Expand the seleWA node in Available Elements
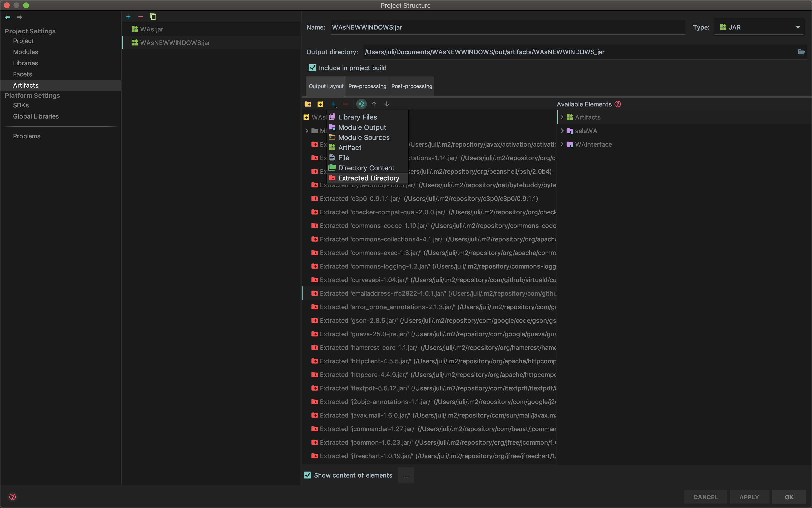 (x=562, y=131)
